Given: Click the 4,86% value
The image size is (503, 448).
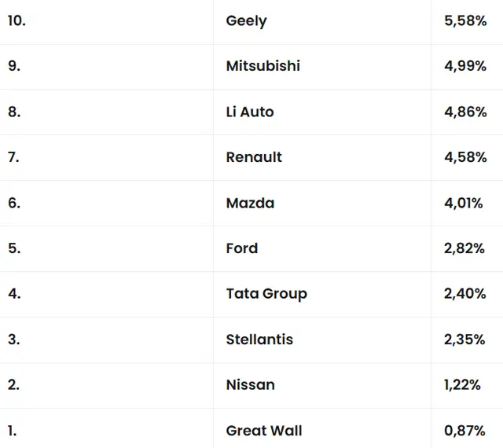Looking at the screenshot, I should [465, 112].
